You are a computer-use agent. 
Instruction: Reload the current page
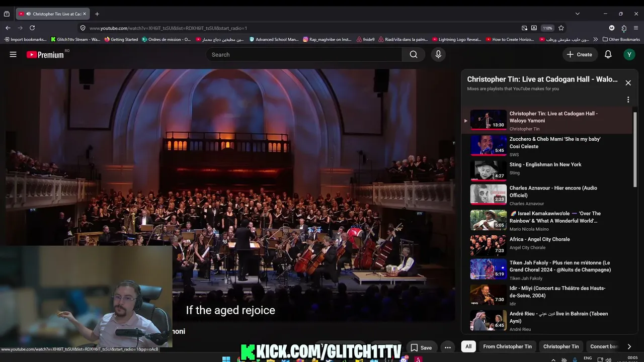32,28
